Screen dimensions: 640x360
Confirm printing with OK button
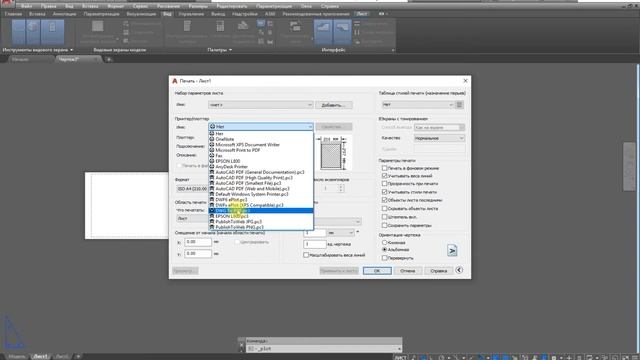[377, 271]
